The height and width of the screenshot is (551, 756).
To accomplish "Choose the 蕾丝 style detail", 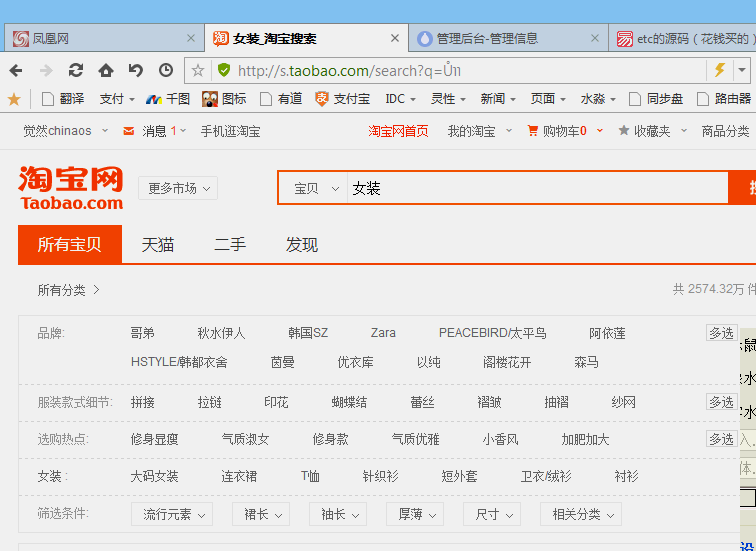I will click(x=422, y=402).
